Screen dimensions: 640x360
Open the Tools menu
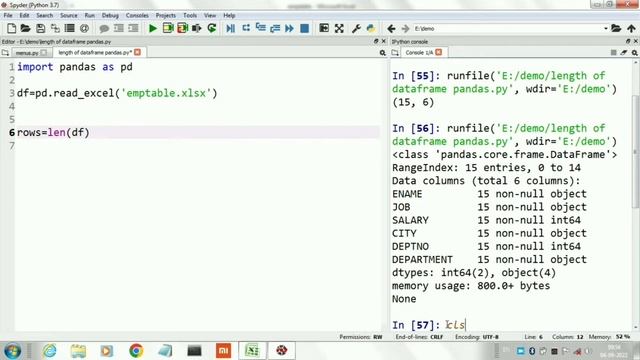tap(190, 15)
